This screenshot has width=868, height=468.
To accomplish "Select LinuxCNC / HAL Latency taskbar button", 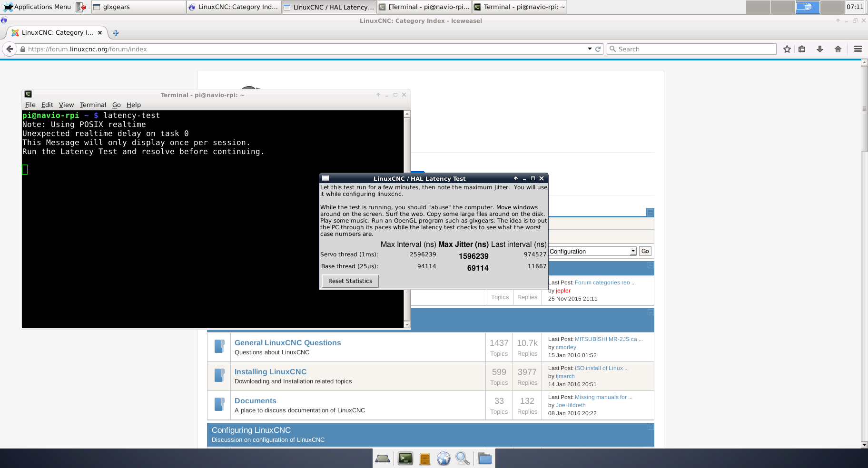I will tap(329, 7).
